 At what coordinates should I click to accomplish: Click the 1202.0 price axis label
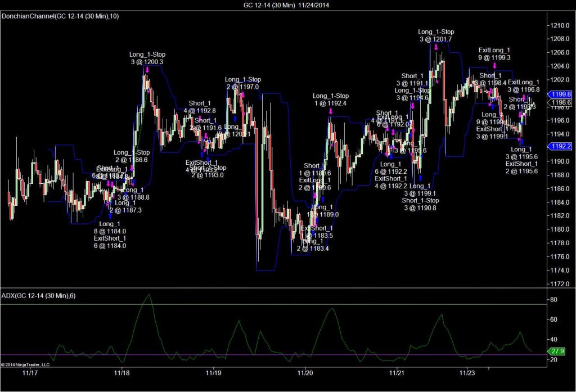[x=560, y=80]
